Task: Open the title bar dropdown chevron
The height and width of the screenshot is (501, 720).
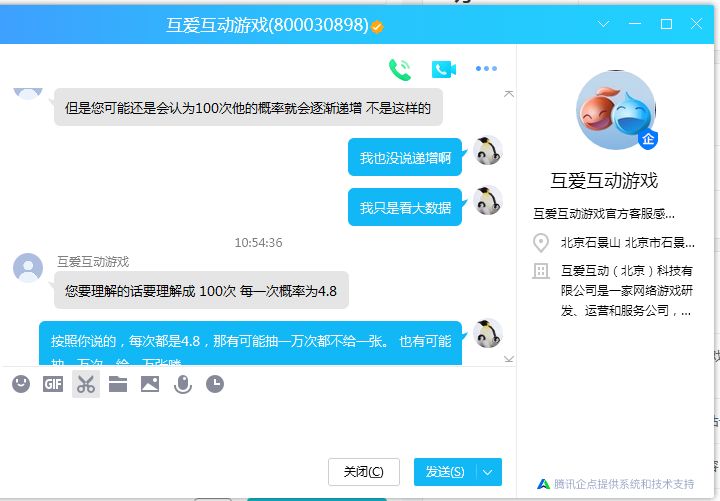Action: (603, 24)
